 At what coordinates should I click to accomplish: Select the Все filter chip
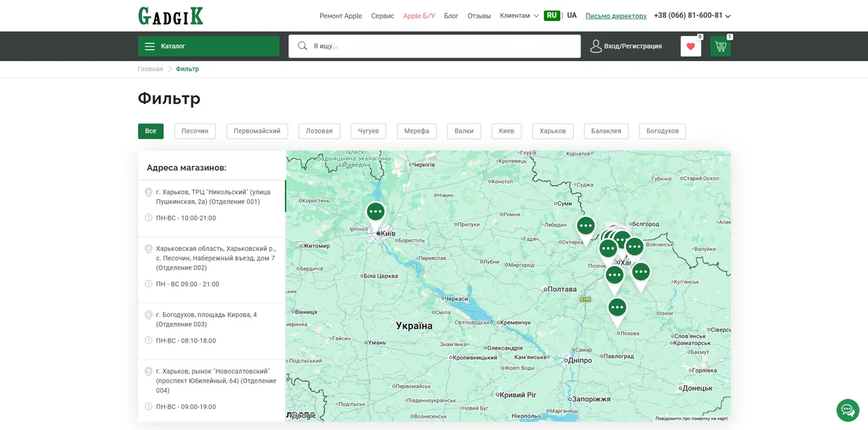pyautogui.click(x=151, y=131)
